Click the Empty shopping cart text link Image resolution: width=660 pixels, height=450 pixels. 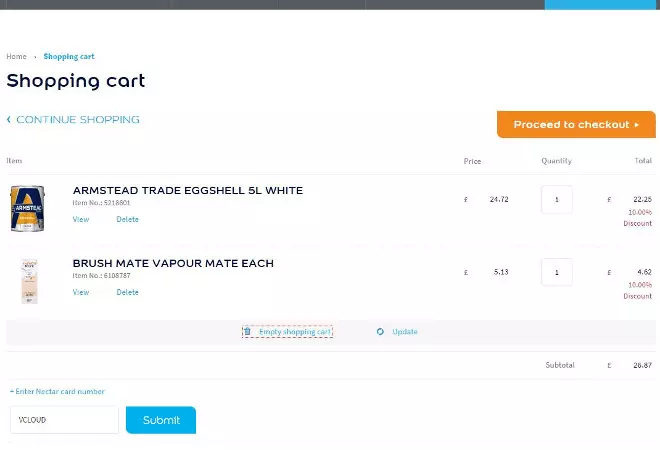[294, 332]
